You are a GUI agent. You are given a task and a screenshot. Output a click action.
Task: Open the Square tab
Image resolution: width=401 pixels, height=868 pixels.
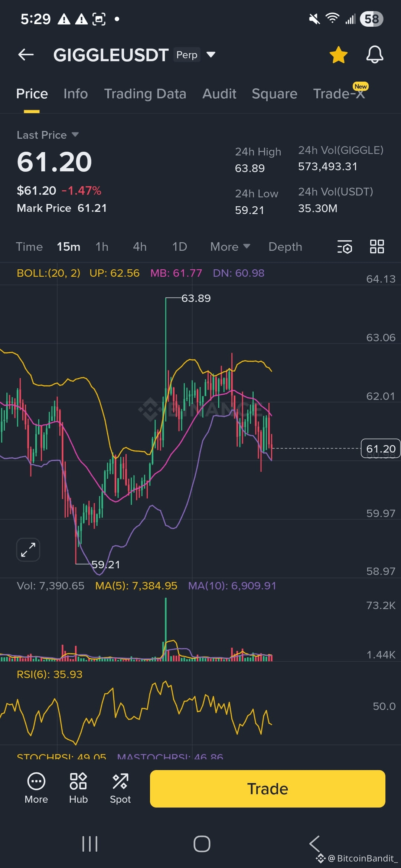click(274, 93)
